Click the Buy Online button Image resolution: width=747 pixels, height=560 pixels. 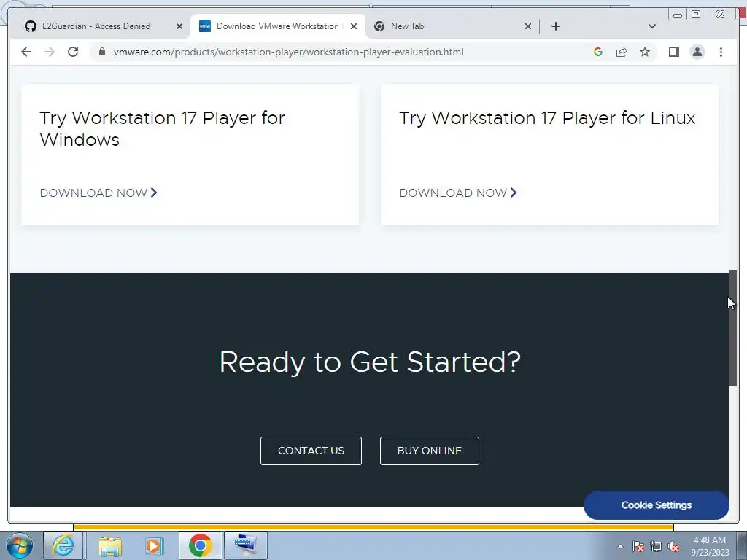[x=429, y=451]
